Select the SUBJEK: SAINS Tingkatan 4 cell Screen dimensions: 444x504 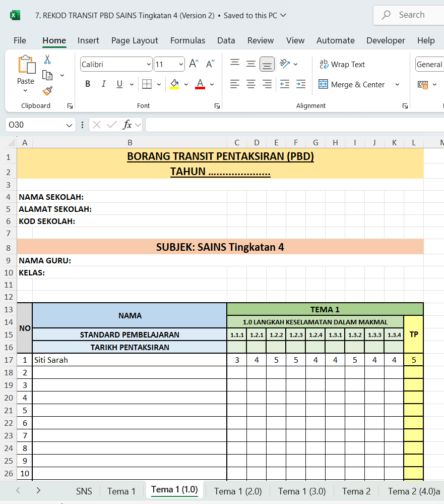[220, 247]
